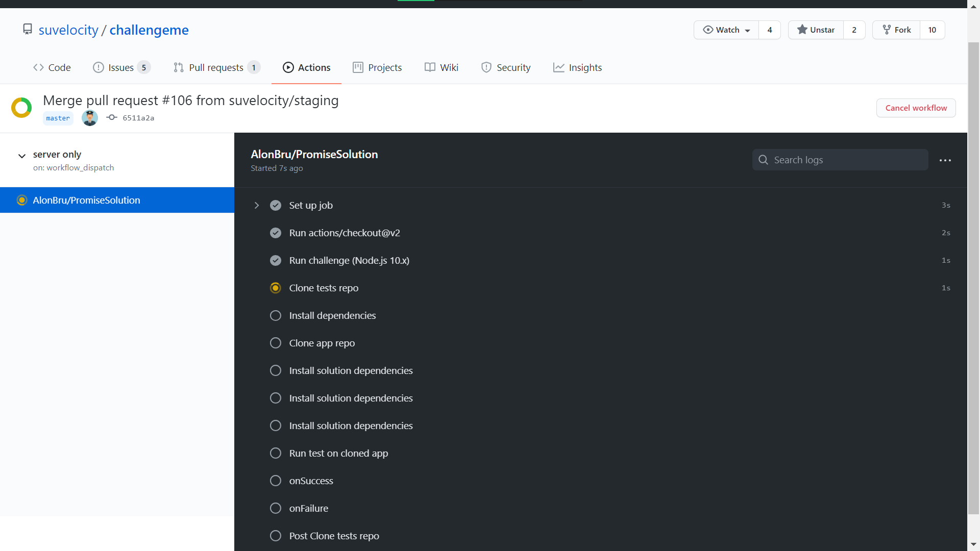Screen dimensions: 980x551
Task: Cancel the running workflow
Action: [916, 108]
